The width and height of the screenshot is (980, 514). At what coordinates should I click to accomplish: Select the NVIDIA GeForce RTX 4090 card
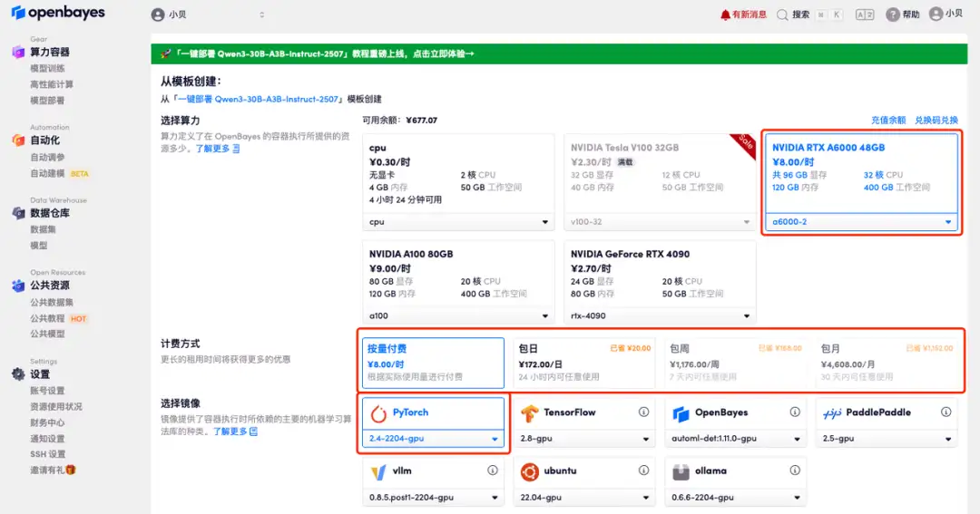click(660, 274)
